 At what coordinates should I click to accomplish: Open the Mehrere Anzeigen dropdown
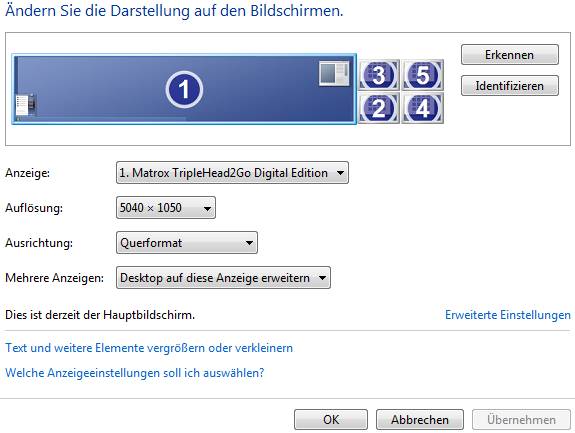pyautogui.click(x=223, y=278)
